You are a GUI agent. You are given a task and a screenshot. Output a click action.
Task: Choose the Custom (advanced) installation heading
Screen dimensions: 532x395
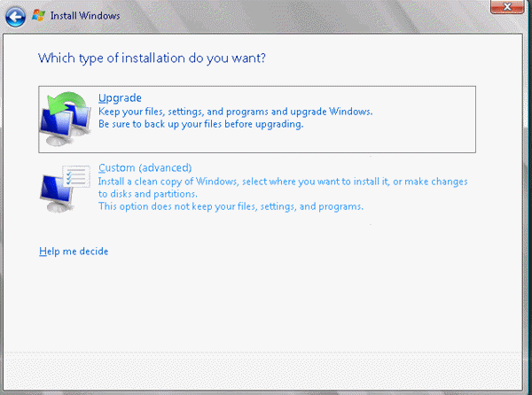(145, 167)
